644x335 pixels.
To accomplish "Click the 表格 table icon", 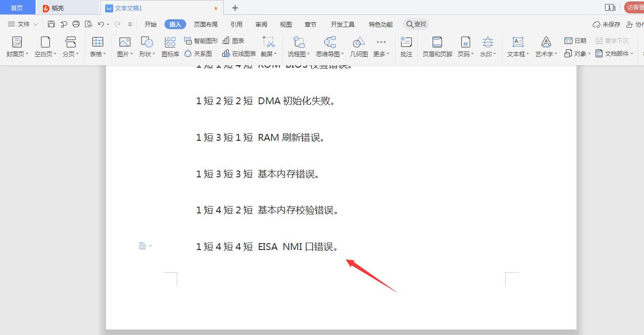I will (98, 42).
